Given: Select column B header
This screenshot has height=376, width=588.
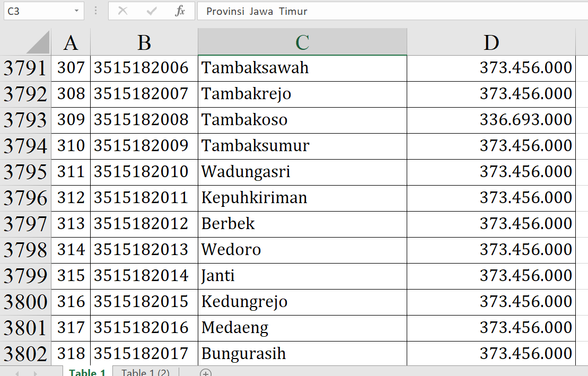Looking at the screenshot, I should point(144,42).
